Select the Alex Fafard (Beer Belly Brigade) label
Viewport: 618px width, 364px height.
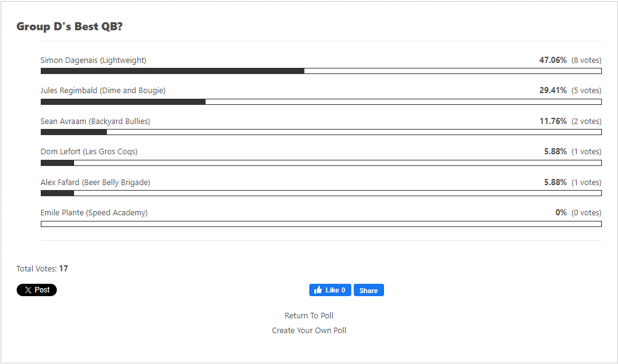pos(95,183)
